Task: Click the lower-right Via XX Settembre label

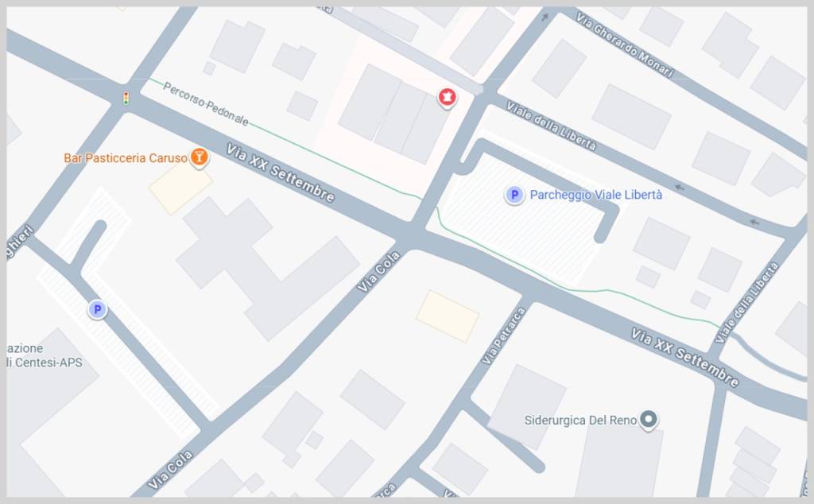Action: click(x=684, y=358)
